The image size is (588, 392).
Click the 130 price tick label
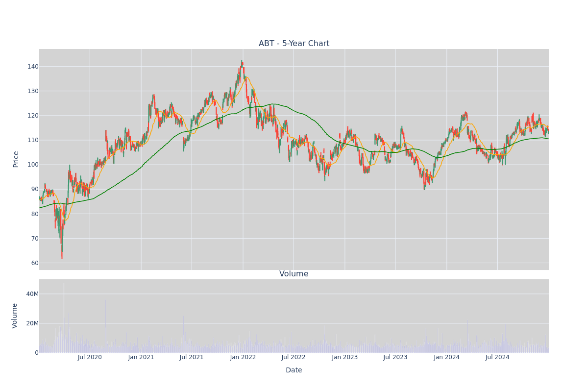point(33,91)
